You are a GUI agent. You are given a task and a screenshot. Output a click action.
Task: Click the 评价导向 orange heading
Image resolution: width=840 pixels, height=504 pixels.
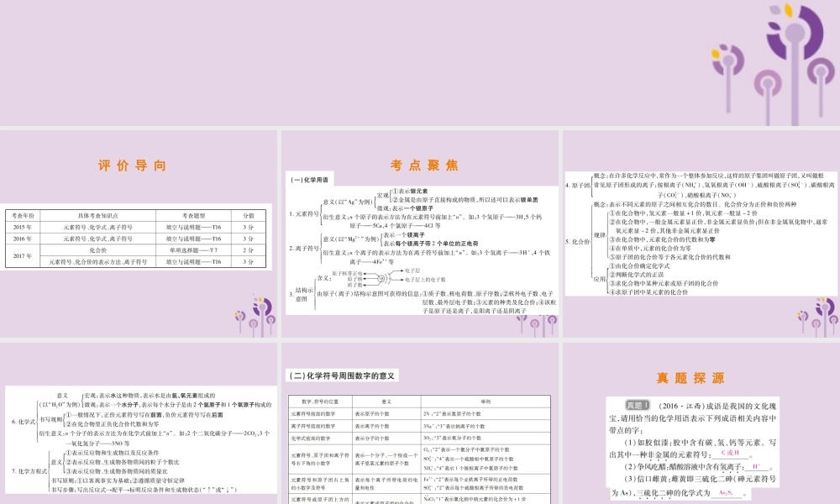pos(133,165)
